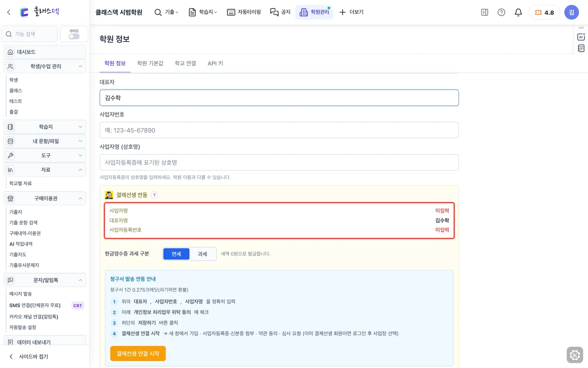Screen dimensions: 588x368
Task: Click the 더보기 plus button
Action: [x=351, y=12]
